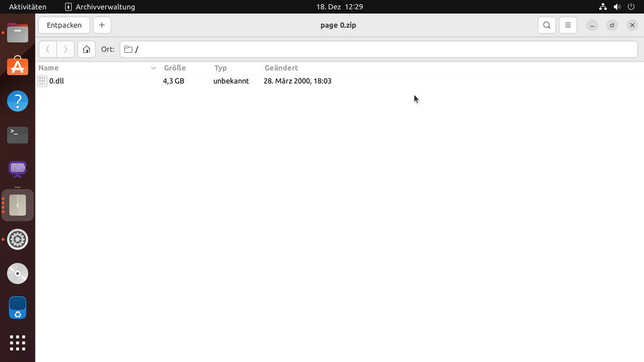
Task: Click the plus icon to add files
Action: (102, 25)
